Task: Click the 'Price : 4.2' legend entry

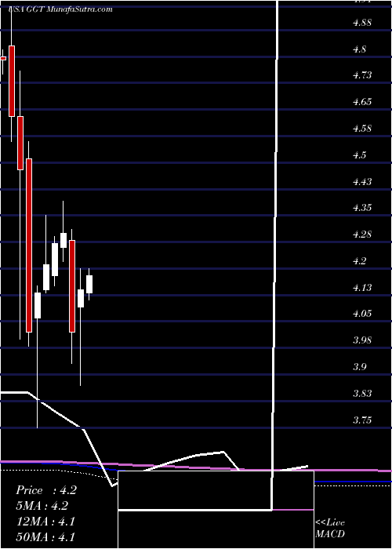Action: 45,490
